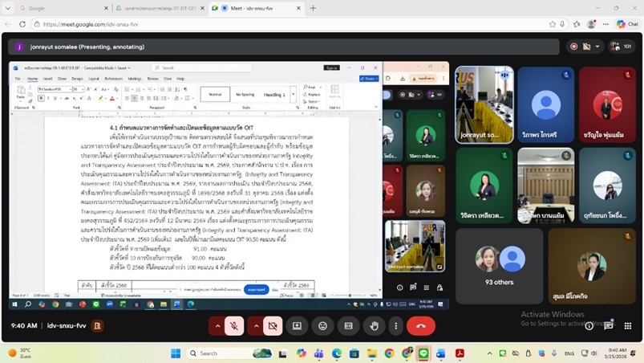The width and height of the screenshot is (644, 363).
Task: Click the Windows Start button on taskbar
Action: pos(175,353)
